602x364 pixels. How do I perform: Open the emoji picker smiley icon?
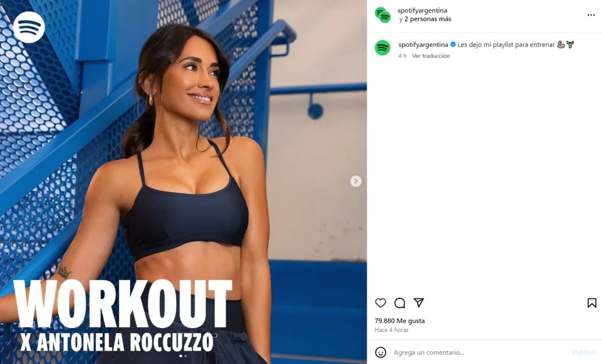(x=381, y=352)
